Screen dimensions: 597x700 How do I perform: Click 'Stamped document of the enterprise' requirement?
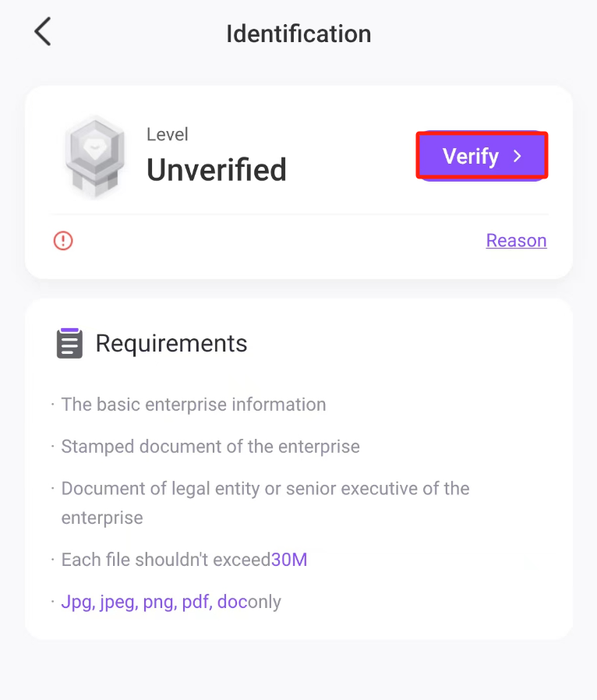(x=210, y=447)
